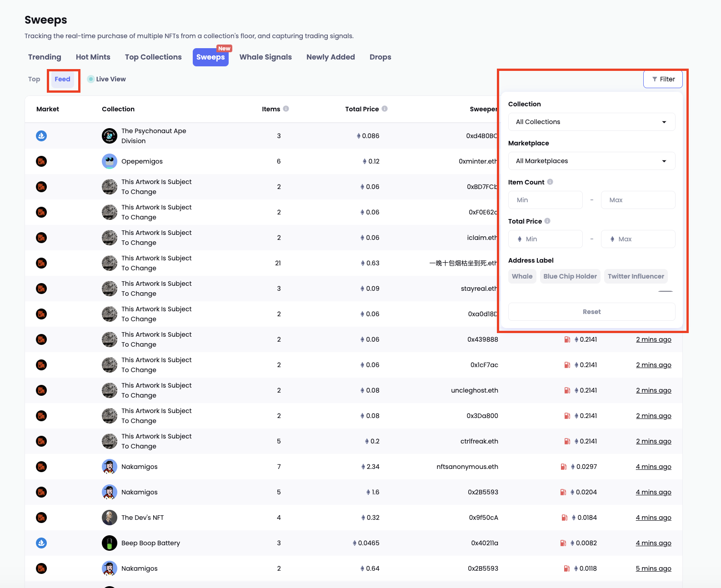Click gas icon on 0x40211a row

[563, 543]
